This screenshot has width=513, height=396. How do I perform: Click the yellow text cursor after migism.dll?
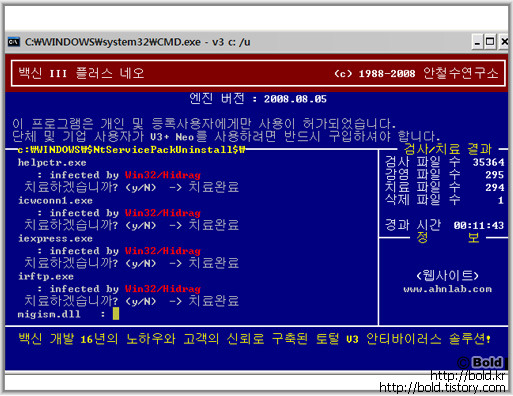click(116, 314)
